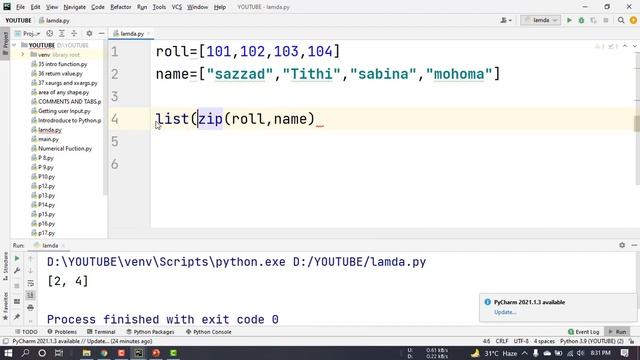Click the stop square in Run panel
The image size is (640, 360).
point(17,286)
